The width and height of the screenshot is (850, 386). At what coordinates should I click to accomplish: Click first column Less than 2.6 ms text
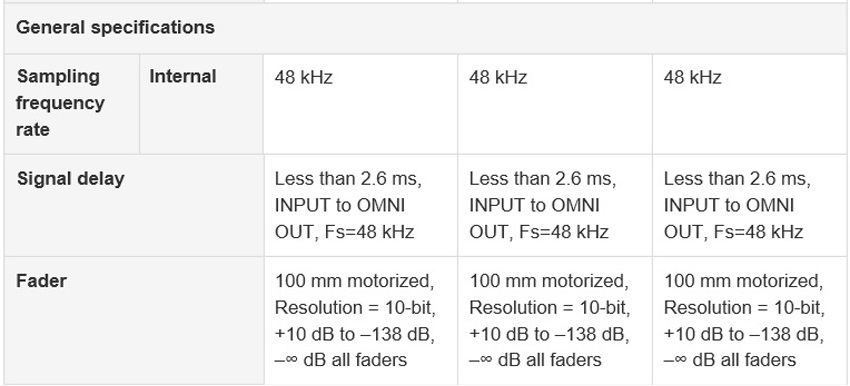coord(348,179)
